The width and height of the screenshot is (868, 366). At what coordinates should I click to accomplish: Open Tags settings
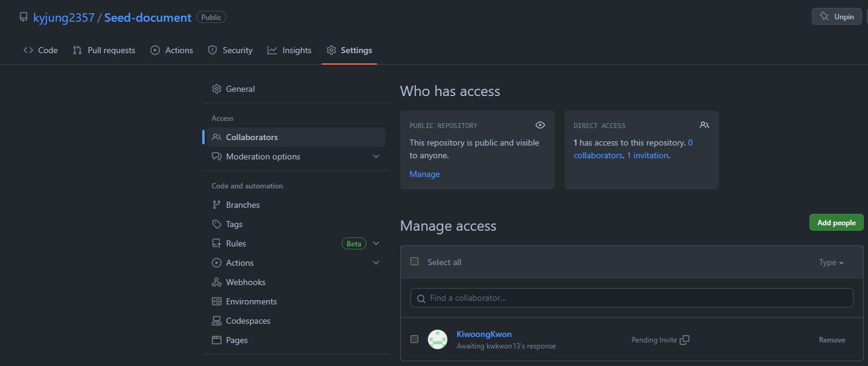click(296, 224)
